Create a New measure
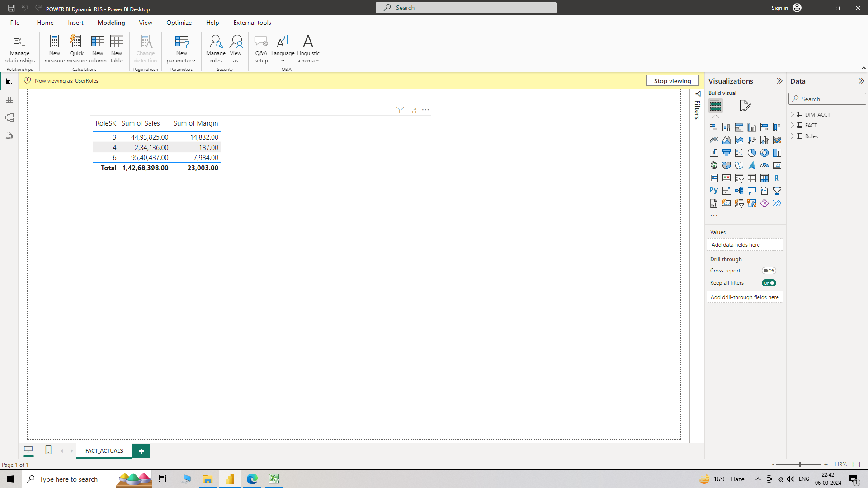868x488 pixels. (54, 49)
